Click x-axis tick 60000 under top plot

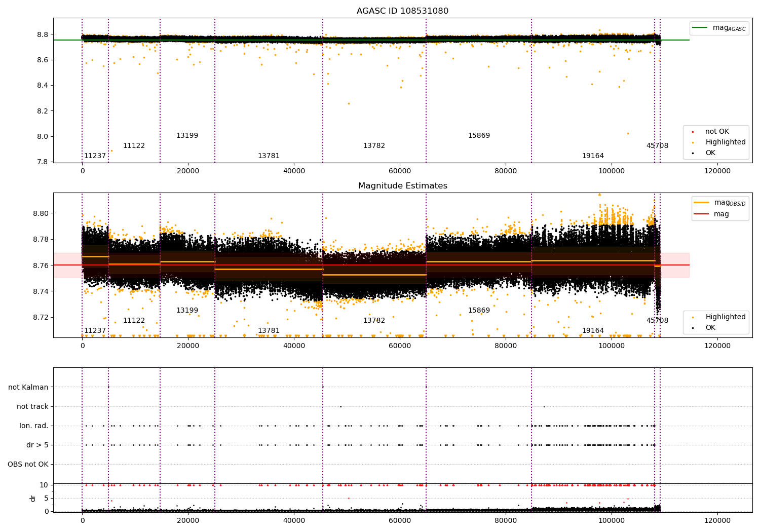pyautogui.click(x=400, y=171)
